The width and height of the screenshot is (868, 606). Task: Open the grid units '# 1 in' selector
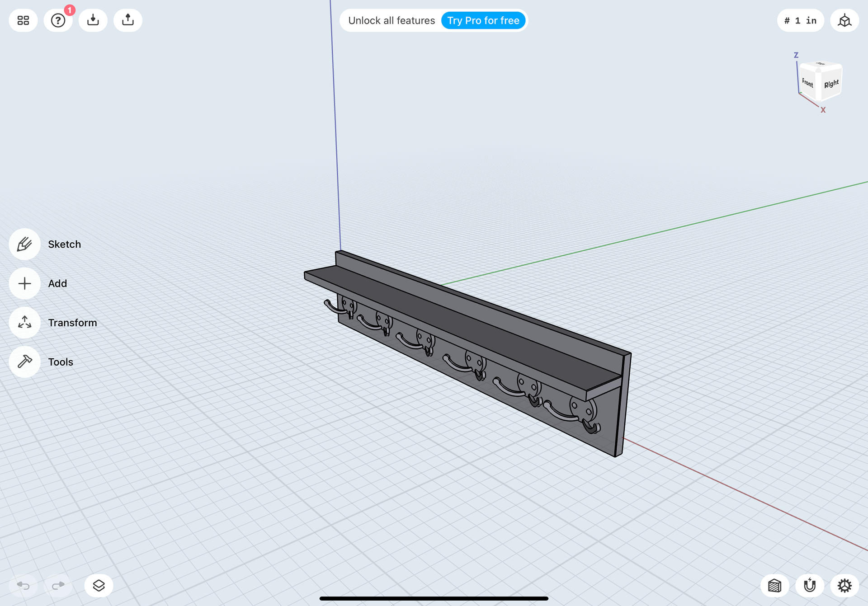pos(800,20)
